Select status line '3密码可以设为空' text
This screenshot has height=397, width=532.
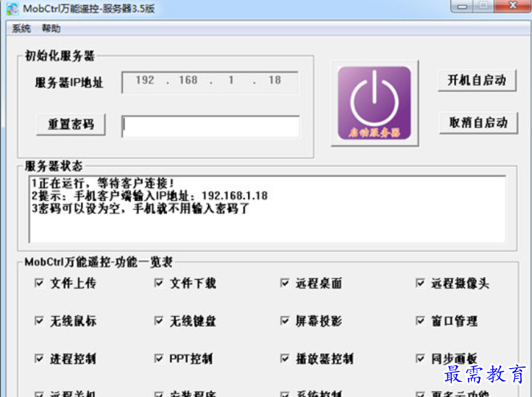pyautogui.click(x=140, y=208)
